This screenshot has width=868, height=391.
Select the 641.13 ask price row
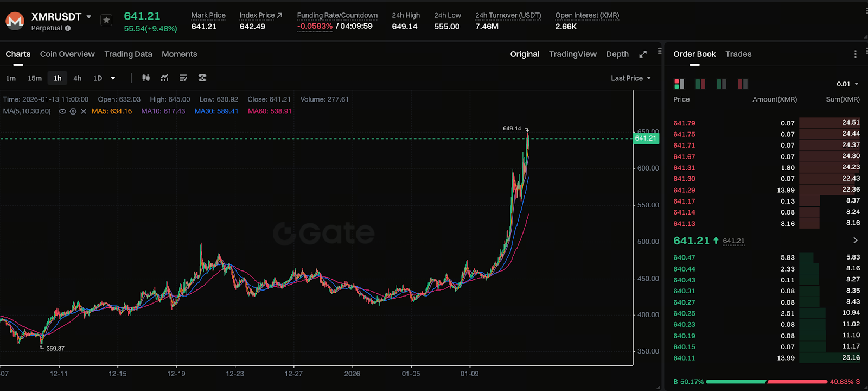[x=766, y=224]
